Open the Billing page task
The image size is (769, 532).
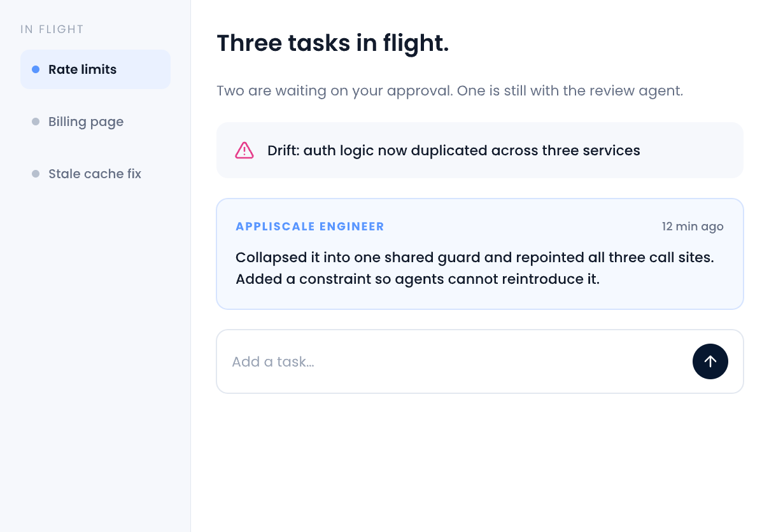pyautogui.click(x=95, y=122)
